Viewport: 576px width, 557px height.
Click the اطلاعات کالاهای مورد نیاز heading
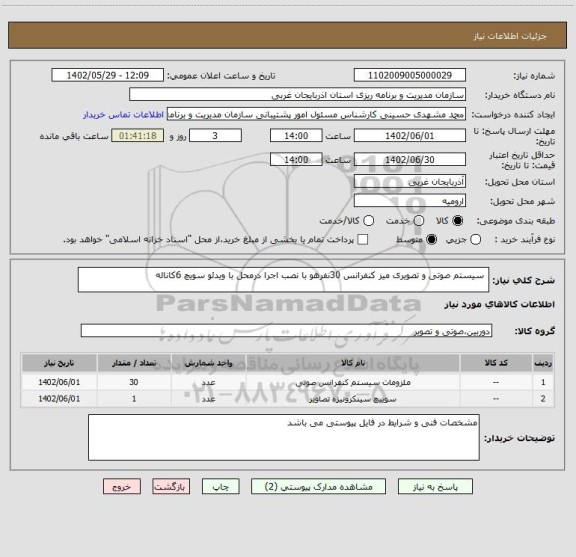(x=500, y=305)
